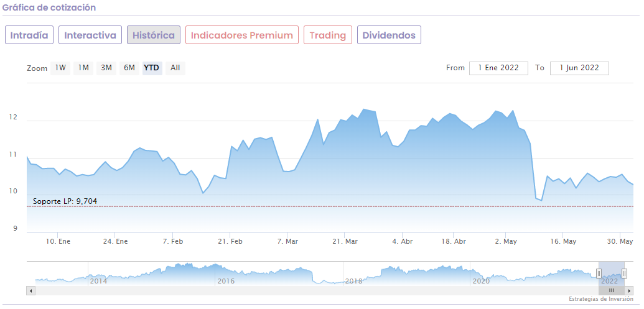The height and width of the screenshot is (309, 644).
Task: Switch to the Interactiva tab
Action: pyautogui.click(x=90, y=35)
